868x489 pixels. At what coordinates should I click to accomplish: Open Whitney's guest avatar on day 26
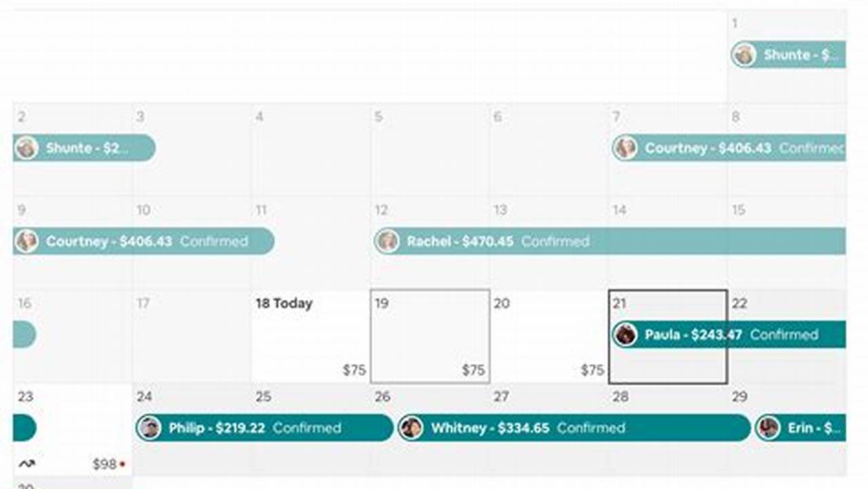(411, 429)
